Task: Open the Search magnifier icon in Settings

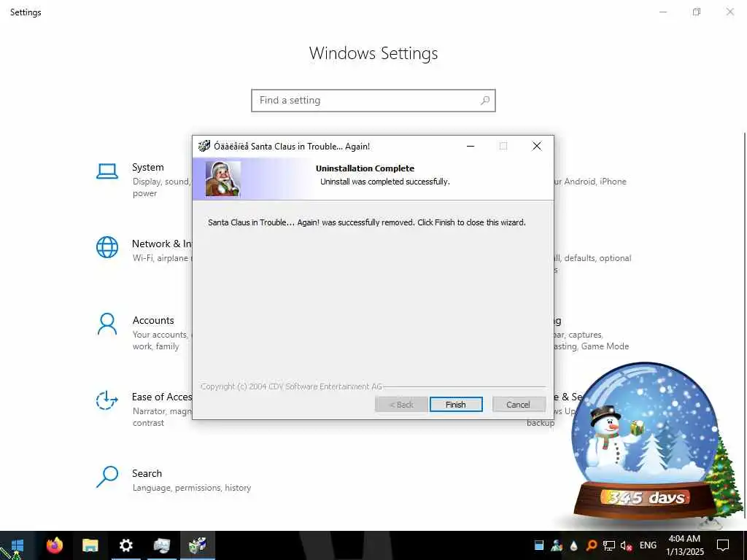Action: 107,477
